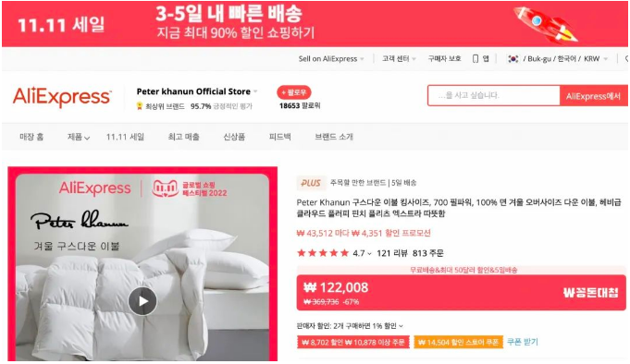
Task: Expand the Sell on AliExpress dropdown
Action: point(331,58)
